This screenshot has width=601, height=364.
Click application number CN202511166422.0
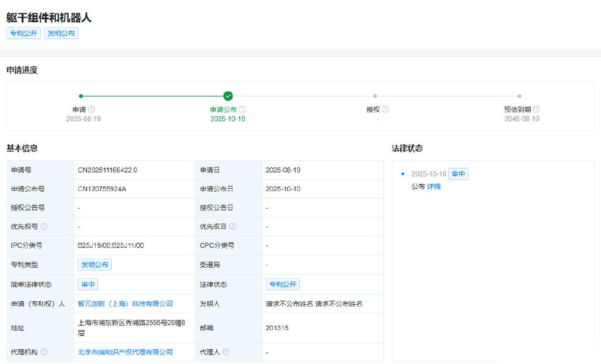point(107,170)
